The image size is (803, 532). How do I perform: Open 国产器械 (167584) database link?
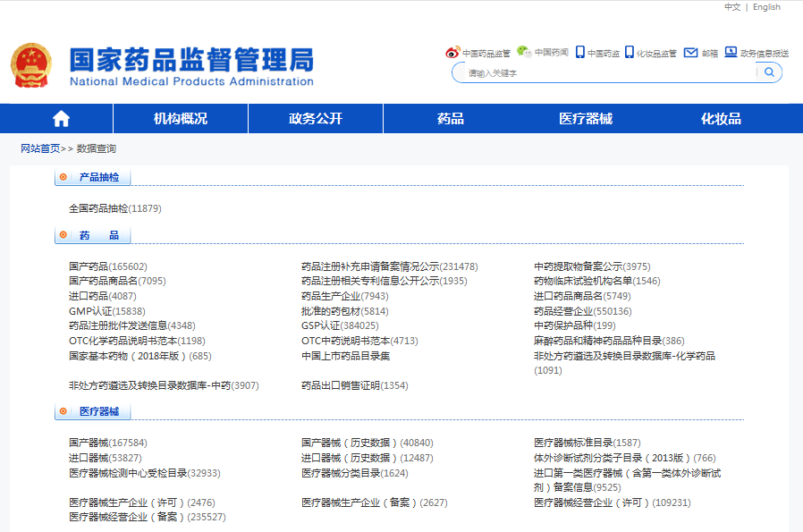tap(107, 443)
